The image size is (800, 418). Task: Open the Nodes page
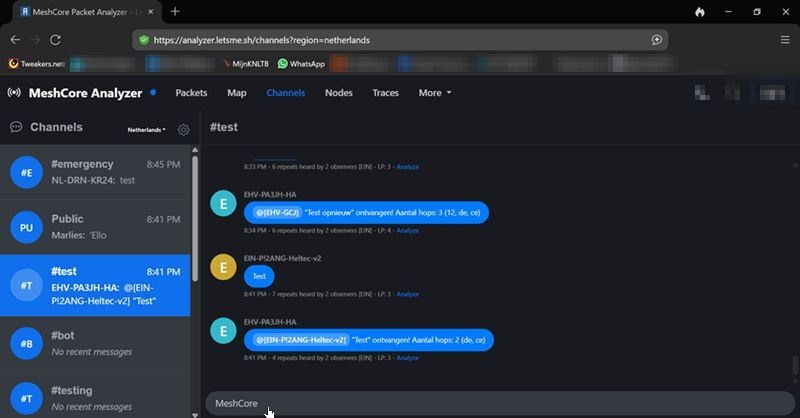[339, 93]
